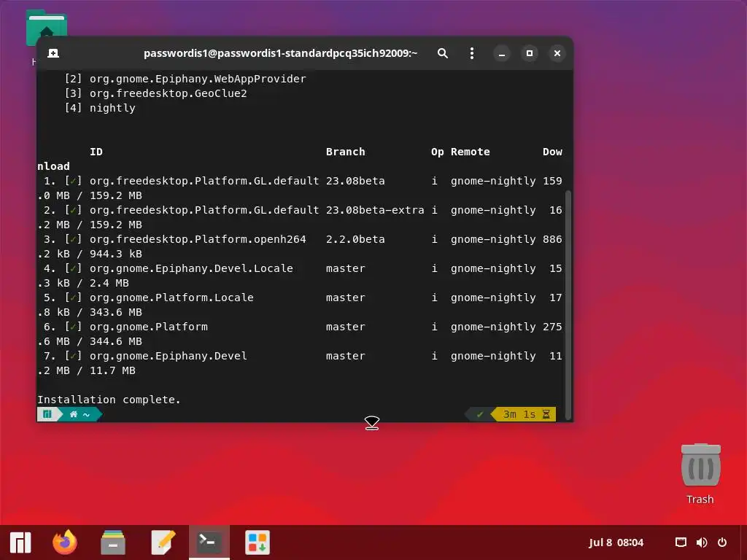Click the 'Op' column header
The height and width of the screenshot is (560, 747).
[438, 152]
